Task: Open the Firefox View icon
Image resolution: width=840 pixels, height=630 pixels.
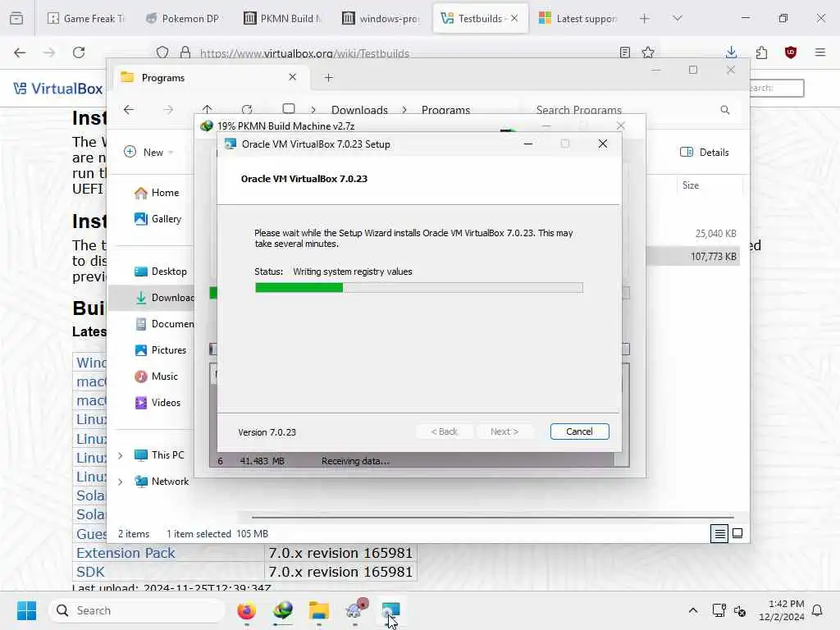Action: 16,18
